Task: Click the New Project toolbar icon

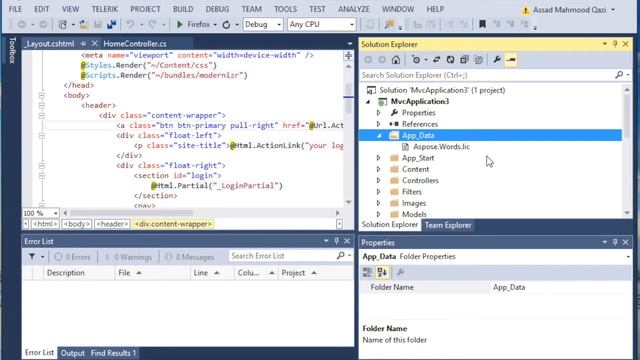Action: (x=62, y=24)
